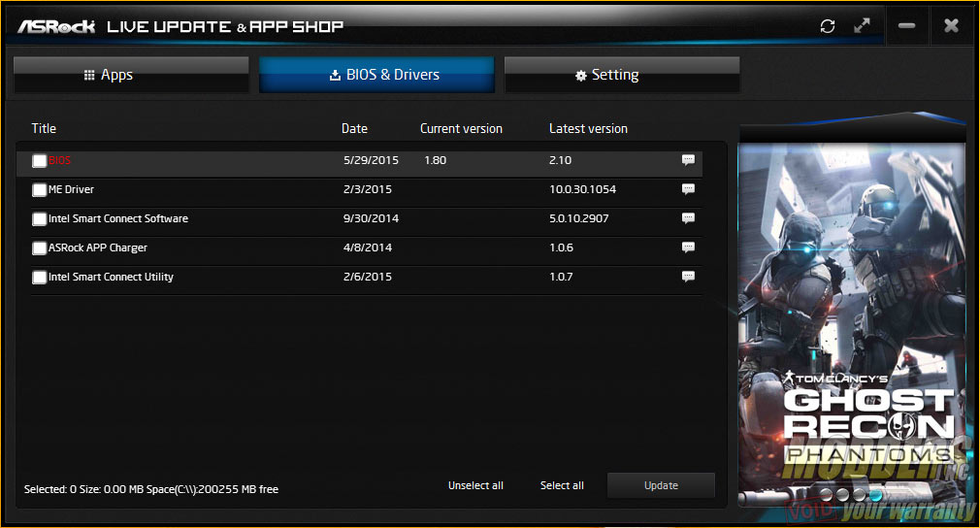Select the first banner carousel dot

point(827,495)
